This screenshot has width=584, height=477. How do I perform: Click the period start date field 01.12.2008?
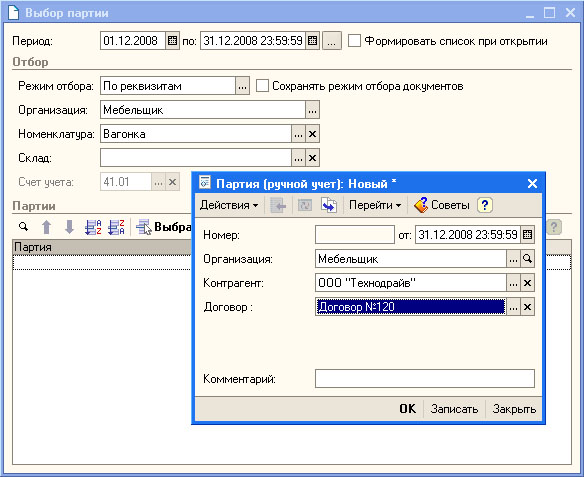pyautogui.click(x=133, y=41)
